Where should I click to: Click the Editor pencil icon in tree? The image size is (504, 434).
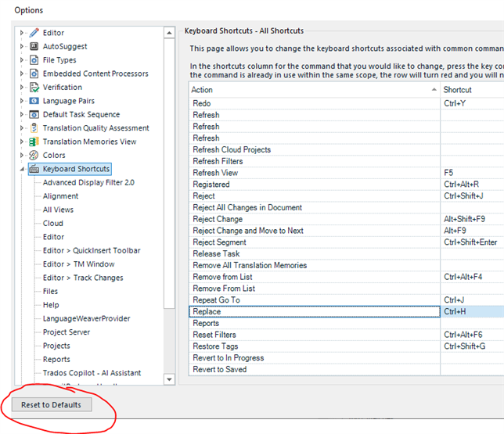[x=34, y=33]
